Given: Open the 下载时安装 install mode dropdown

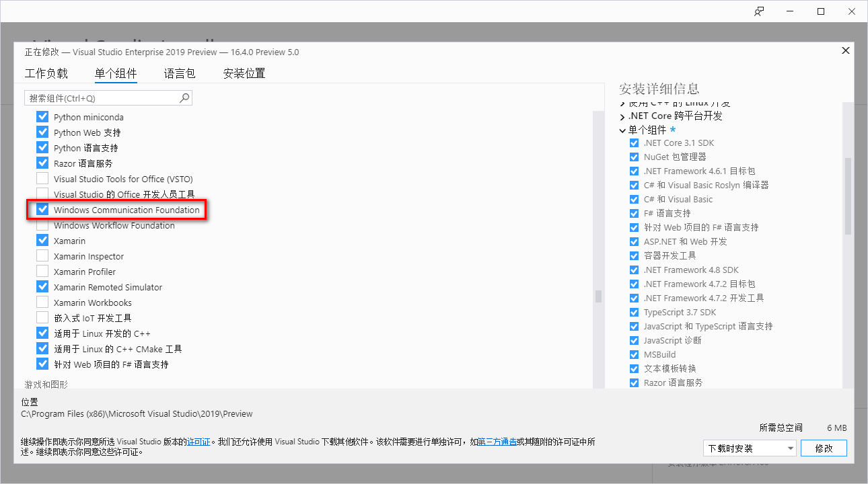Looking at the screenshot, I should click(750, 448).
